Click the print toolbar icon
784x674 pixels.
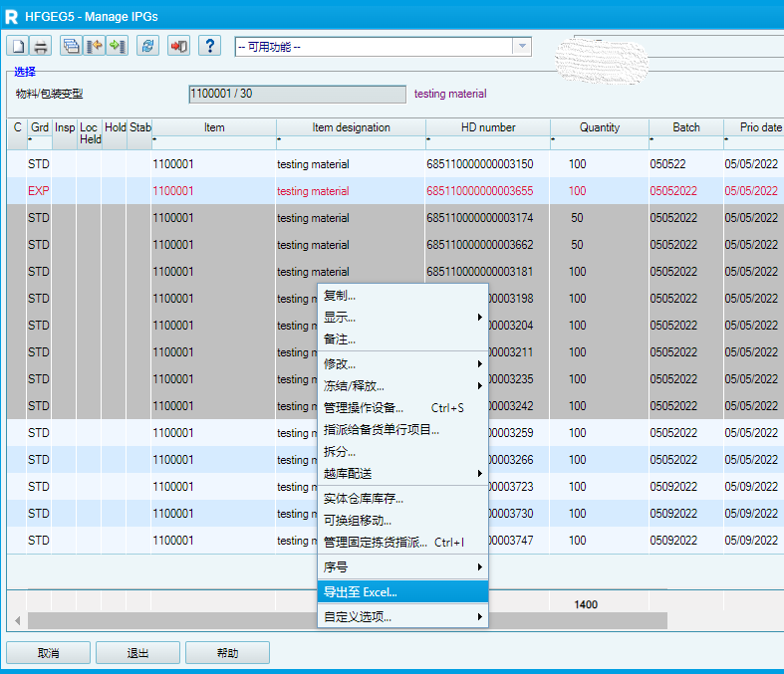point(41,47)
